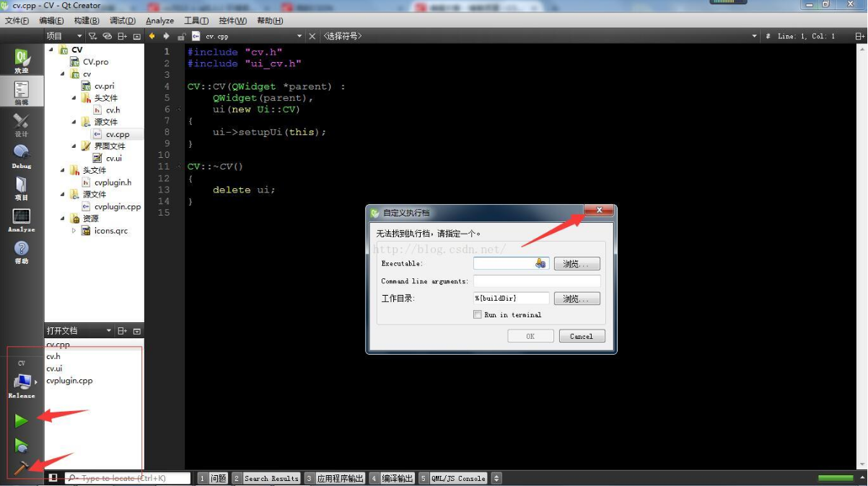Click the green build progress bar
The image size is (868, 486).
point(836,478)
